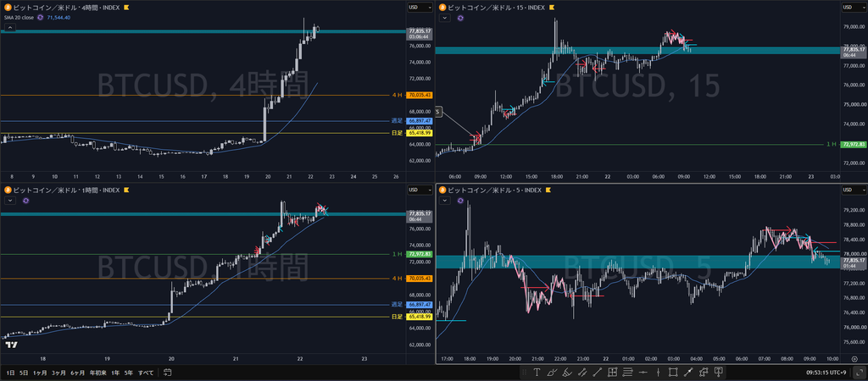The height and width of the screenshot is (381, 868).
Task: Select the Brush drawing tool
Action: pyautogui.click(x=552, y=373)
